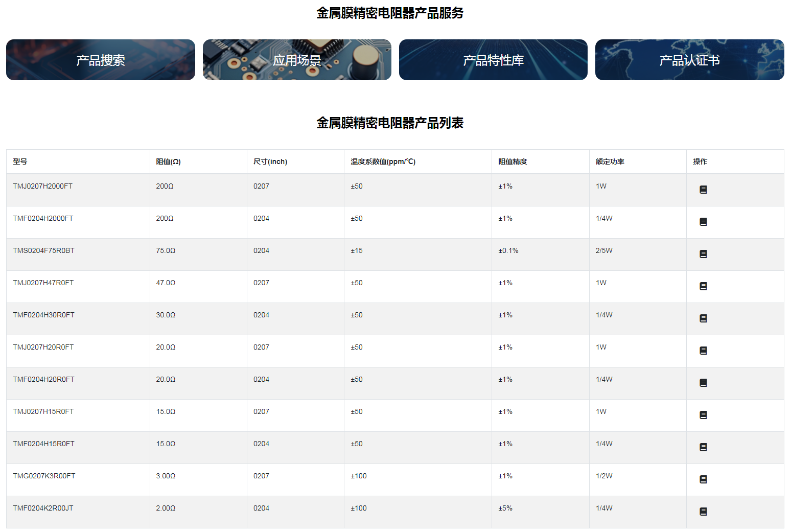Open 产品认证书 certificates banner

coord(689,60)
